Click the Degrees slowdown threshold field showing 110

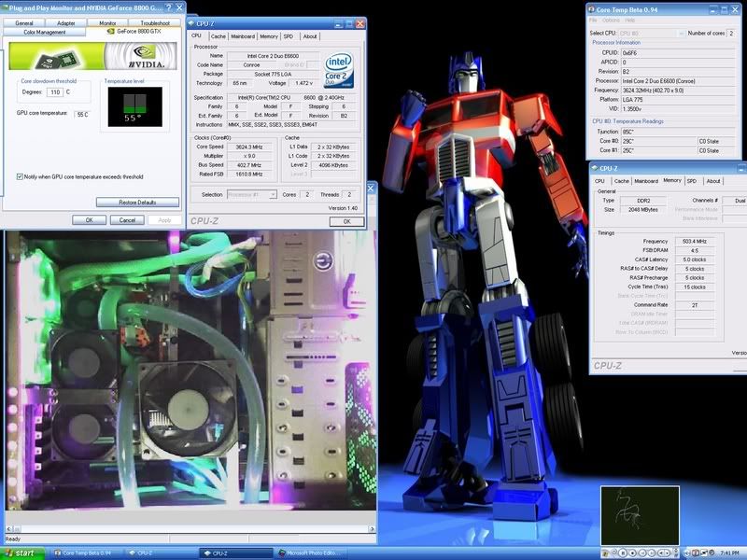pyautogui.click(x=55, y=92)
